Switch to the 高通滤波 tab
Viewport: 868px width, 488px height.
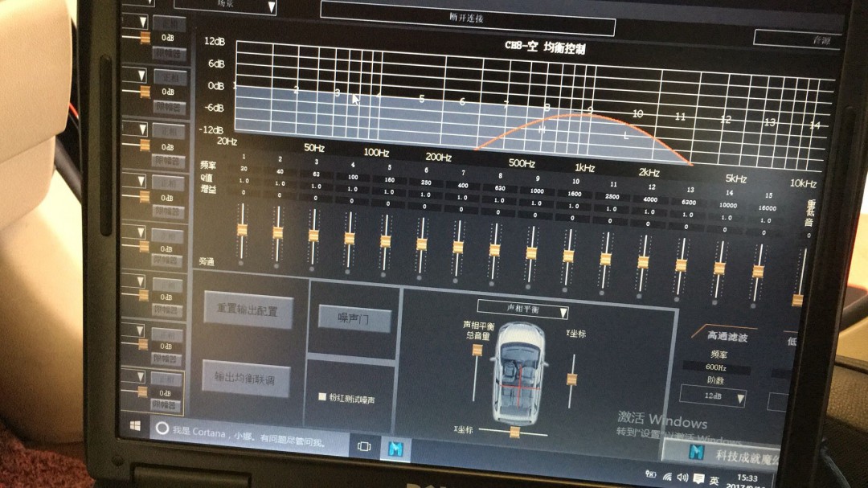click(x=727, y=336)
